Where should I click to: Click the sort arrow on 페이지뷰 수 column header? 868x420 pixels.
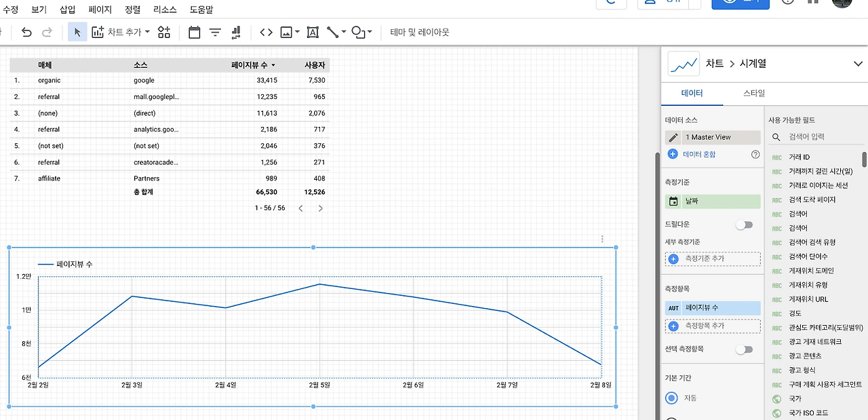pyautogui.click(x=273, y=65)
